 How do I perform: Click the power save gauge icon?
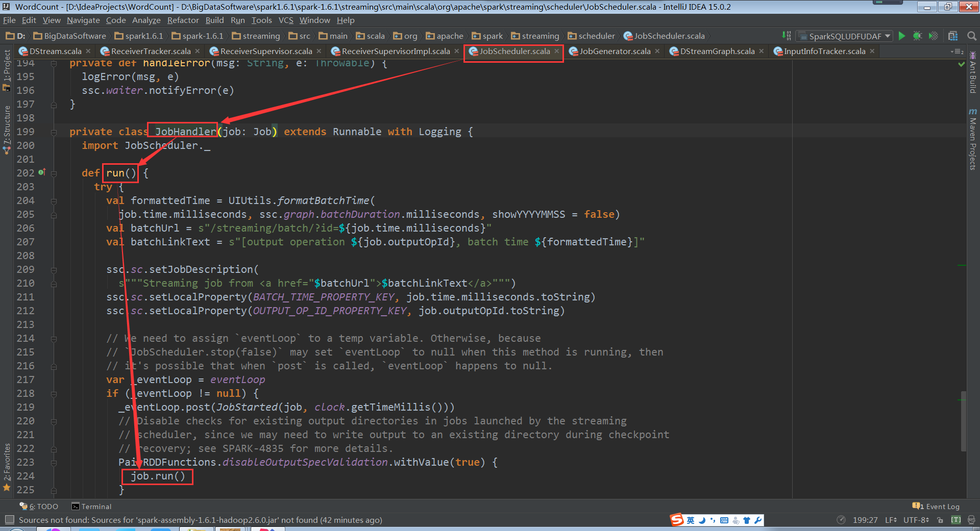(x=841, y=520)
